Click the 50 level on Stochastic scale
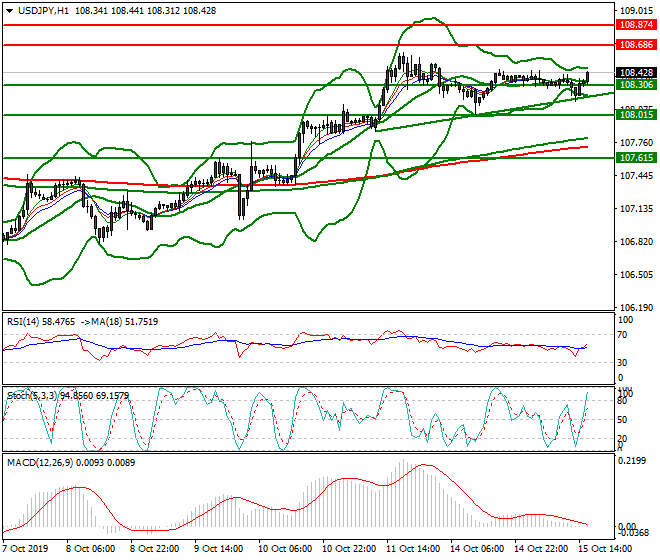The height and width of the screenshot is (560, 660). click(623, 420)
